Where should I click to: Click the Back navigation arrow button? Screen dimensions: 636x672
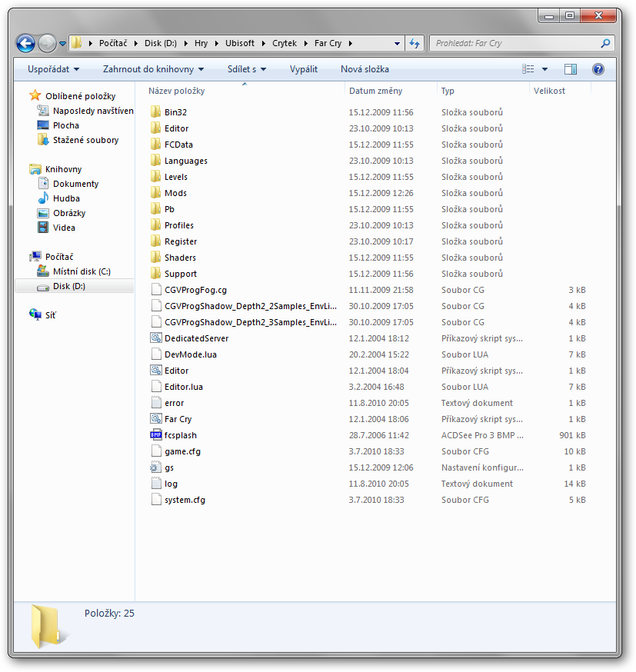[25, 44]
